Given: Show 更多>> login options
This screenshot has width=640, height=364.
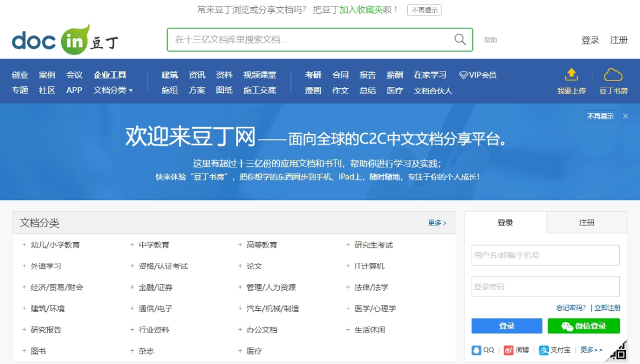Looking at the screenshot, I should (x=591, y=350).
